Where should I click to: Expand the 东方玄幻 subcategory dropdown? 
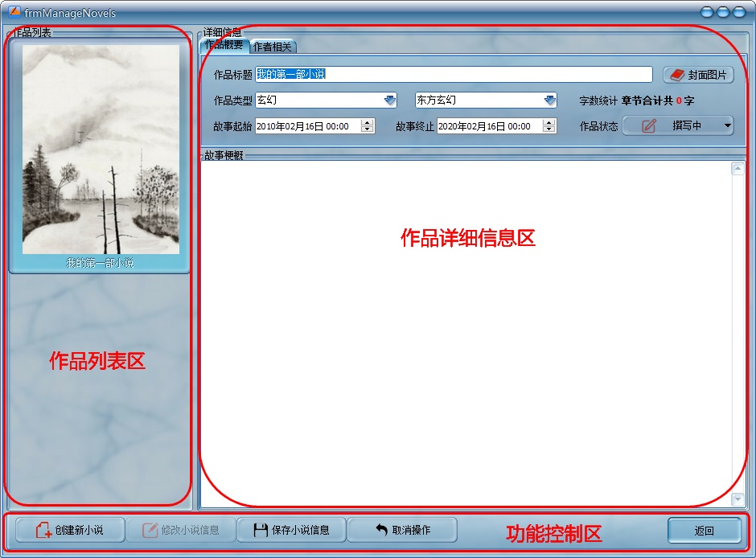[x=550, y=101]
